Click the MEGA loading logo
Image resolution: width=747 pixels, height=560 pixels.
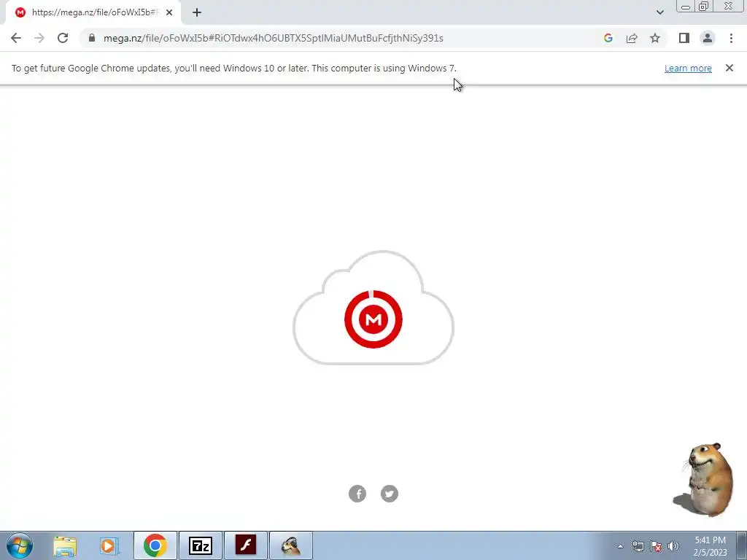click(x=373, y=319)
